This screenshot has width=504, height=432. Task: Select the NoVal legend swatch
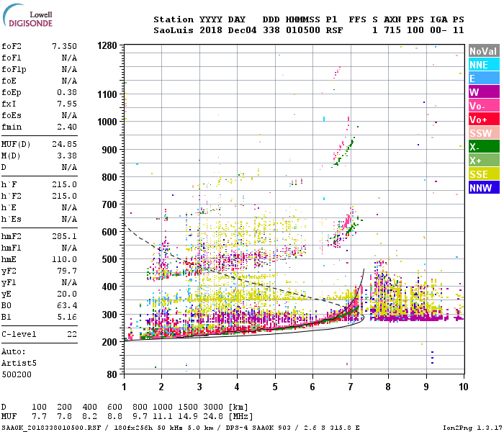tap(484, 51)
